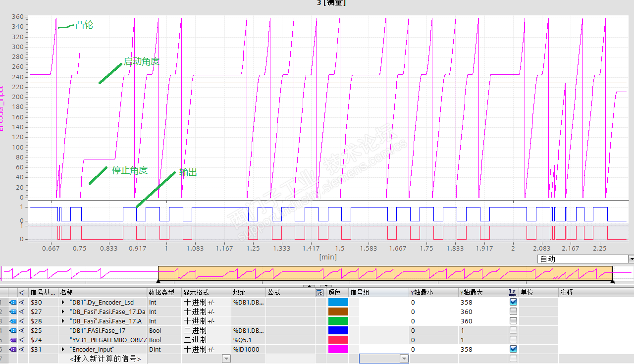Click the right range marker of the overview strip
Screen dimensions: 634x364
point(612,281)
